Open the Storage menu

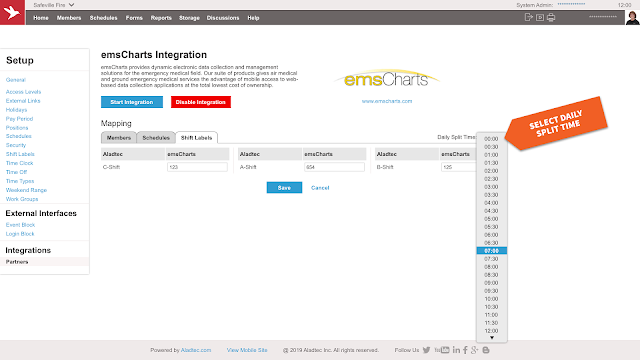[x=189, y=18]
